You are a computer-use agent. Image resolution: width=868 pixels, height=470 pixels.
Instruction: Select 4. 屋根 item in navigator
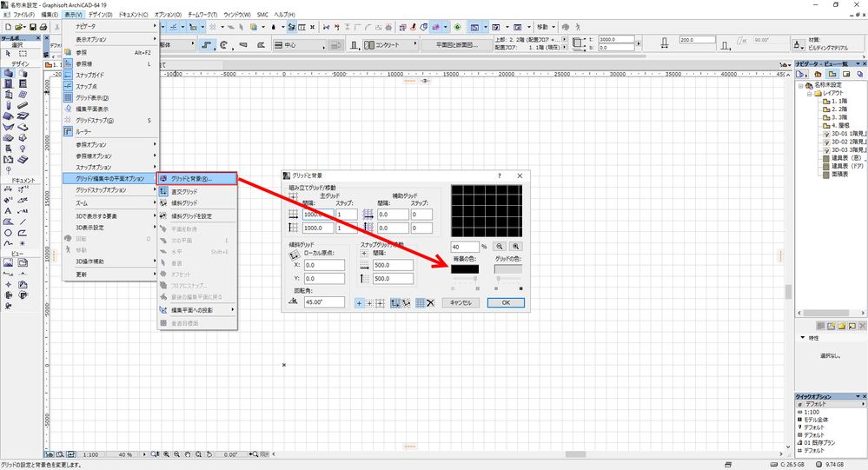click(x=835, y=126)
